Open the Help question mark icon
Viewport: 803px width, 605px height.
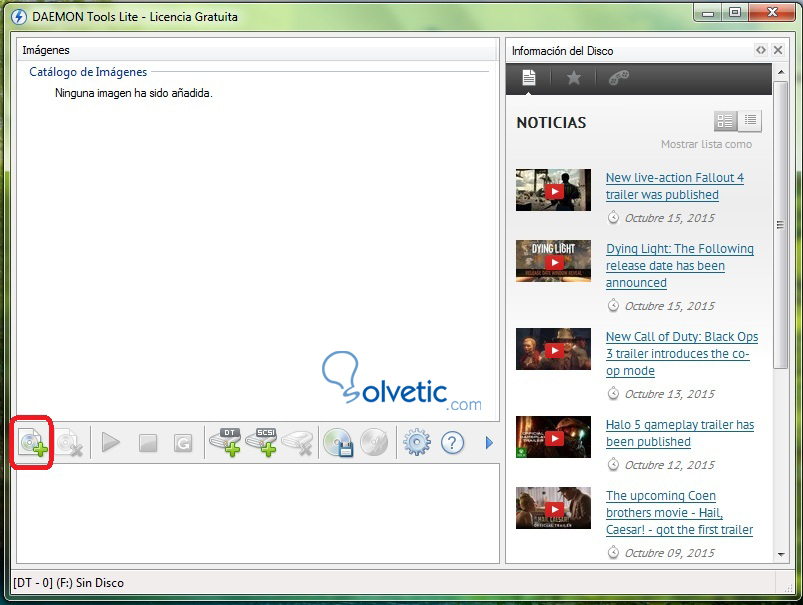click(x=452, y=443)
